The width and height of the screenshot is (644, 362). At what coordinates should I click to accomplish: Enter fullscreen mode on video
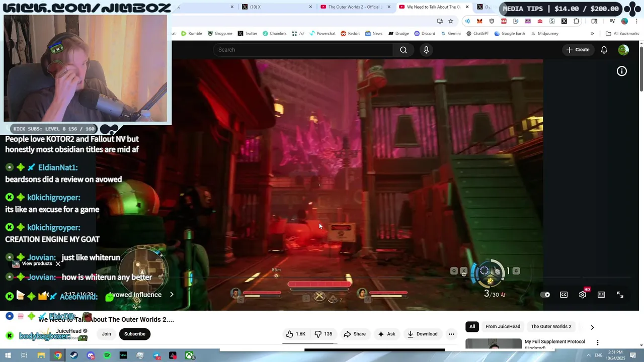click(620, 295)
